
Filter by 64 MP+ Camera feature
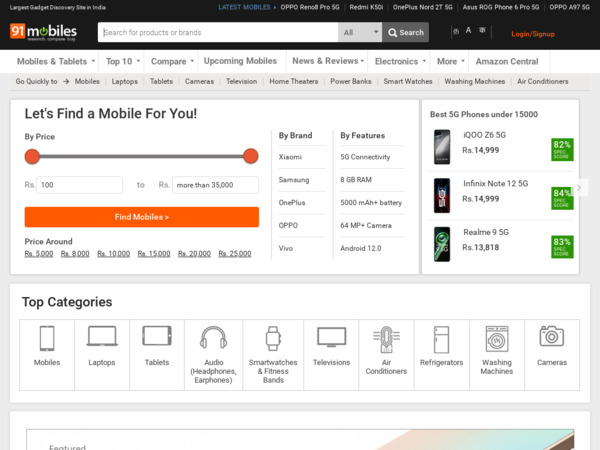[x=366, y=225]
